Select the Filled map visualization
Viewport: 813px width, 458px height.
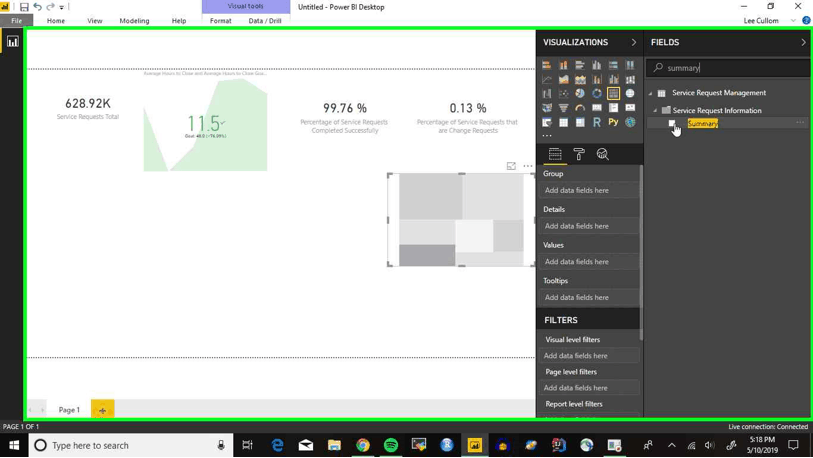[x=546, y=108]
